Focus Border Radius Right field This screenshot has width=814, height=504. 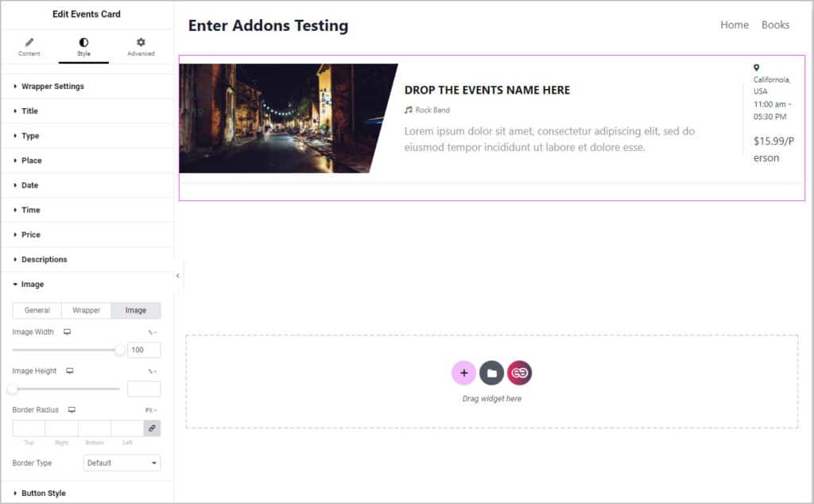[x=61, y=428]
